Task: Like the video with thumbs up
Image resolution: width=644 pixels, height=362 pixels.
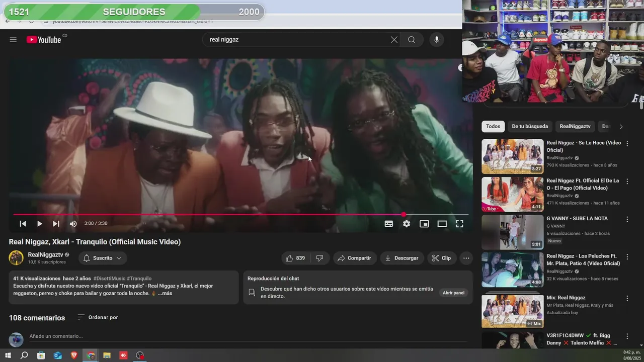Action: [296, 258]
